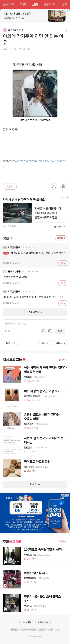Expand comments with 댓글 더보기
The image size is (70, 644).
pos(35,312)
